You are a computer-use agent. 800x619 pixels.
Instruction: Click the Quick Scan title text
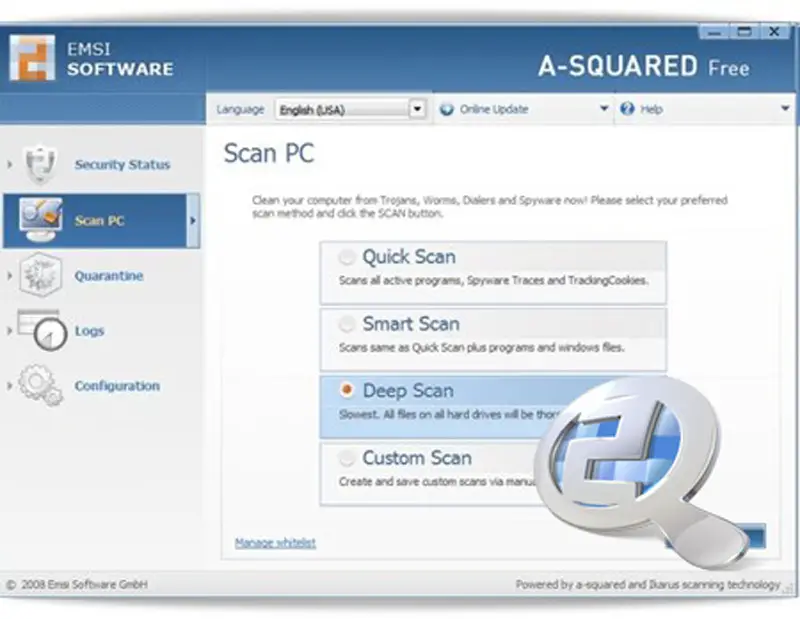click(409, 257)
